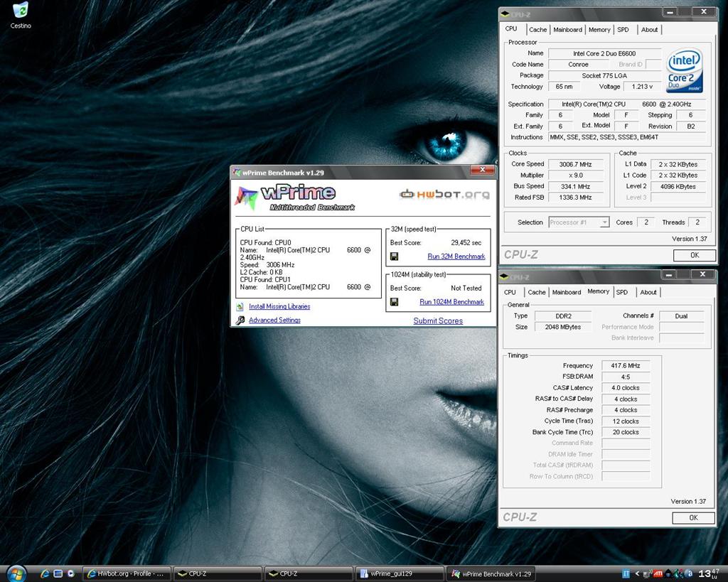The width and height of the screenshot is (728, 582).
Task: Minimize the bottom CPU-Z window
Action: (669, 275)
